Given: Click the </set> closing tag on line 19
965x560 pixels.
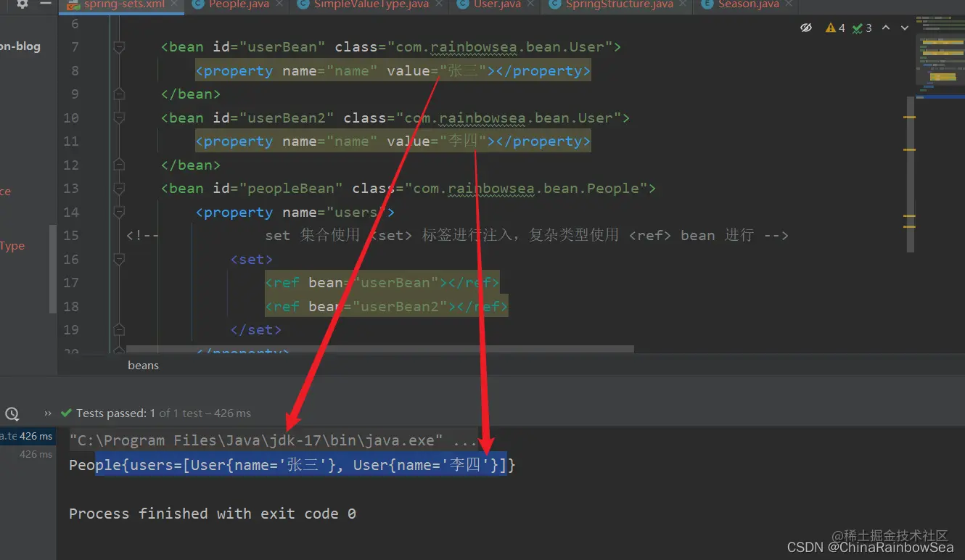Looking at the screenshot, I should click(256, 330).
